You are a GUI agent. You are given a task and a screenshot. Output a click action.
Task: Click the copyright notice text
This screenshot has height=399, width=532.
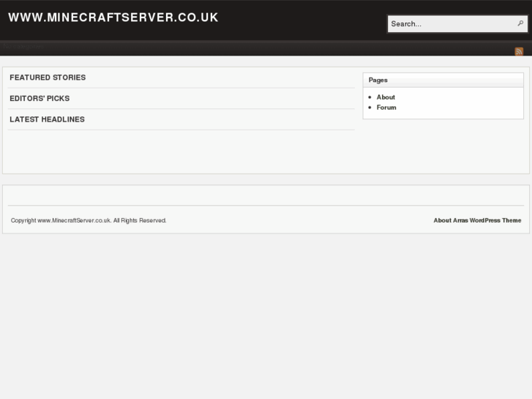[x=89, y=220]
